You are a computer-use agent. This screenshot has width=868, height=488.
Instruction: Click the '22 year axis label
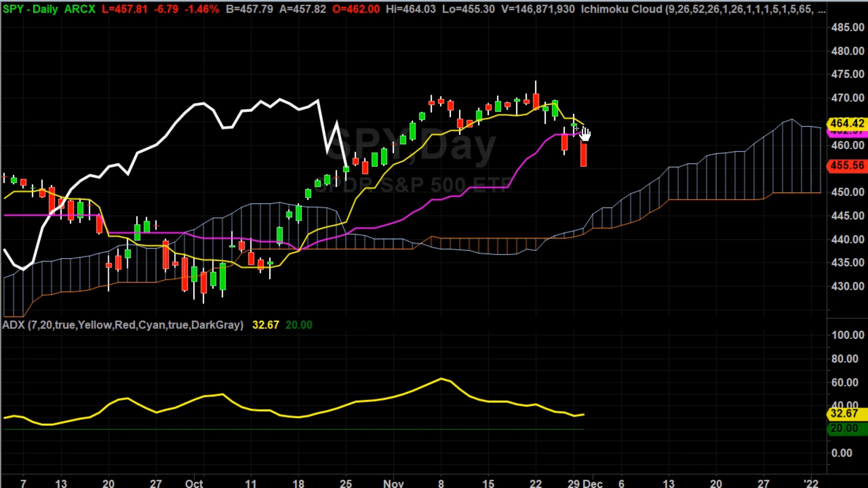[x=811, y=483]
